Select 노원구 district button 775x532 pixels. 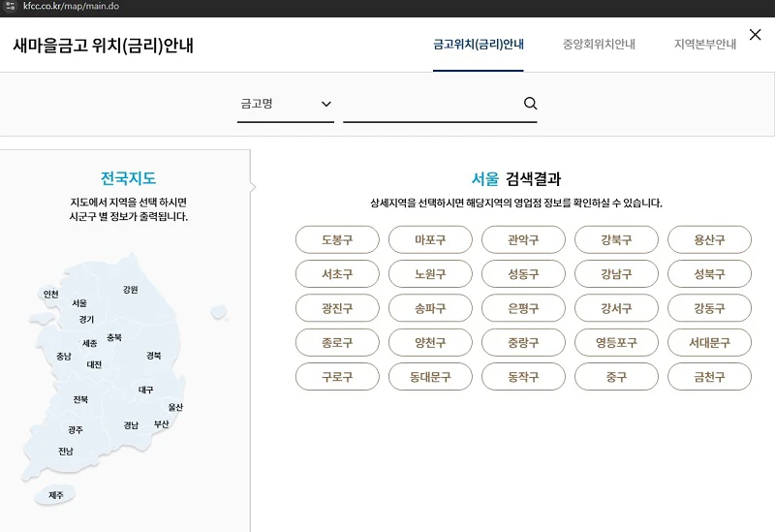point(430,274)
